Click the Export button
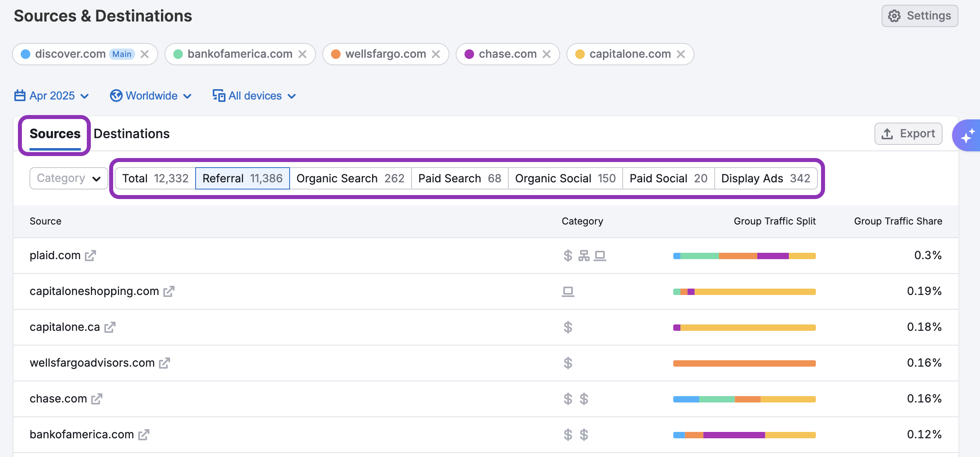The width and height of the screenshot is (980, 457). [x=908, y=134]
